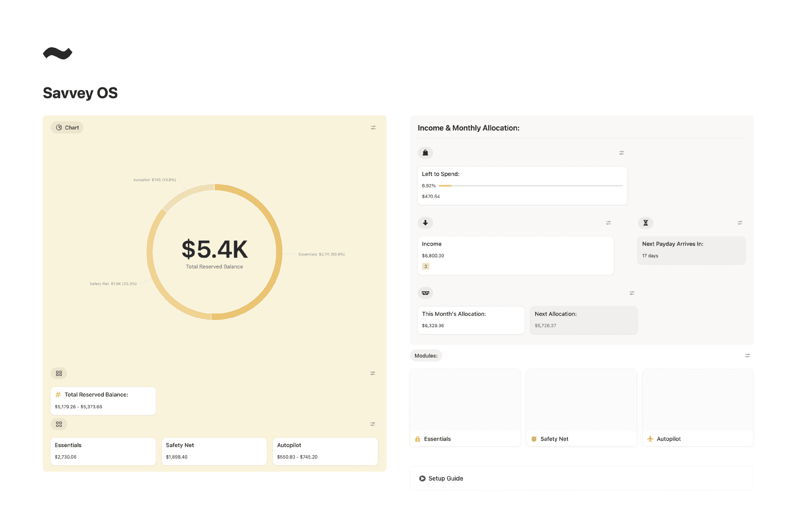798x532 pixels.
Task: Open settings icon for Modules gallery
Action: (747, 356)
